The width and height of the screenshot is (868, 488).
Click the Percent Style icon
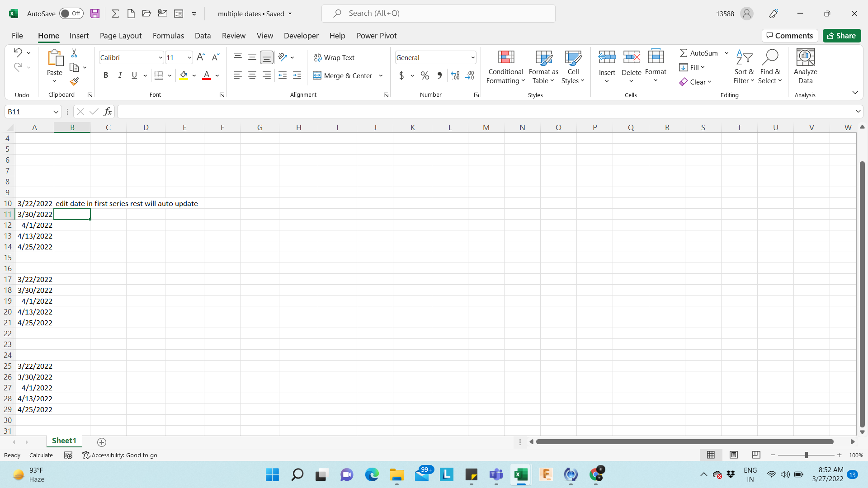425,75
